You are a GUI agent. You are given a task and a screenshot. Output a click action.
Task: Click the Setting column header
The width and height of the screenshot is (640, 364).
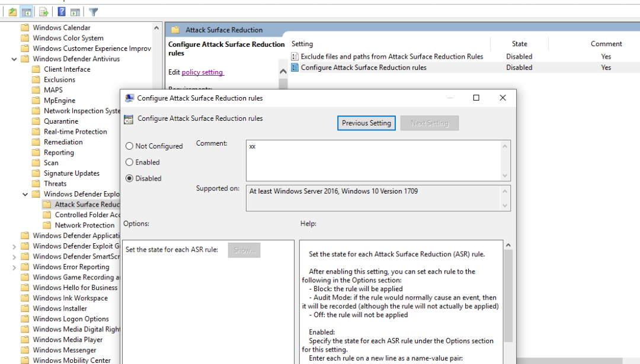302,44
